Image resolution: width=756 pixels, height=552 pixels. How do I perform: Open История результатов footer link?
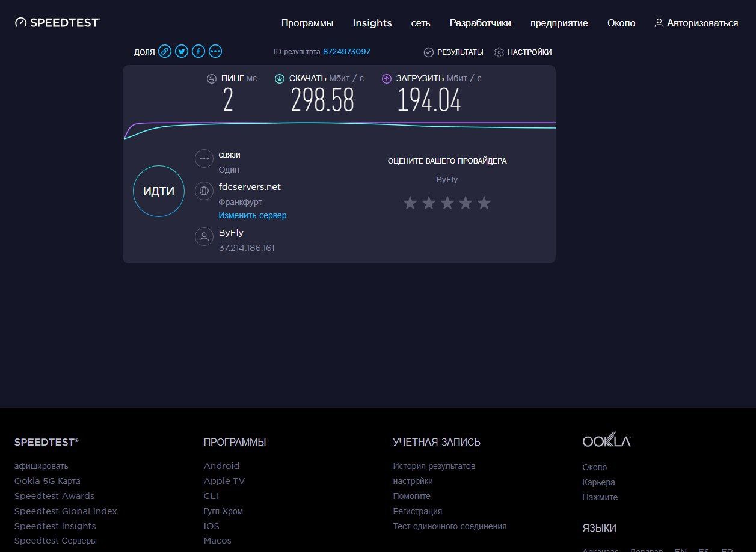point(434,466)
